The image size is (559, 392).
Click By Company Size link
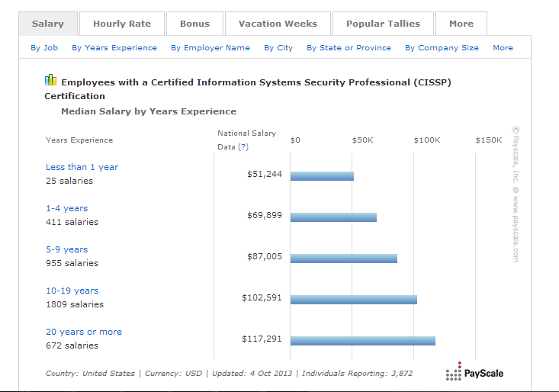coord(442,47)
